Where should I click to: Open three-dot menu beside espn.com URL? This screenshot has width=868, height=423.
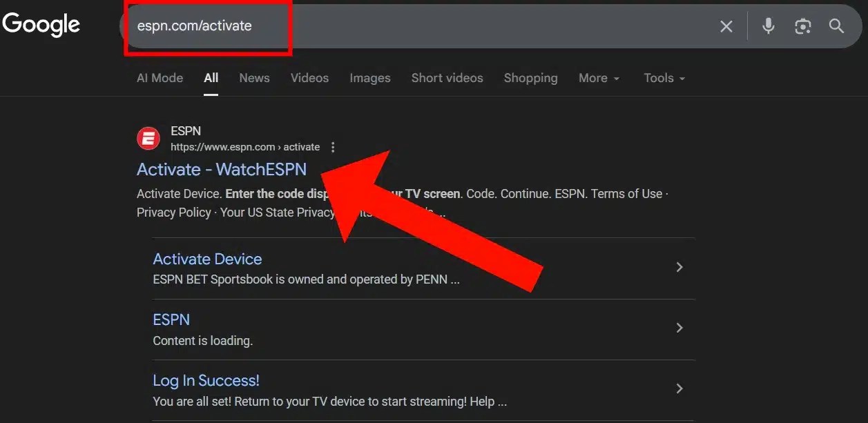pos(334,147)
